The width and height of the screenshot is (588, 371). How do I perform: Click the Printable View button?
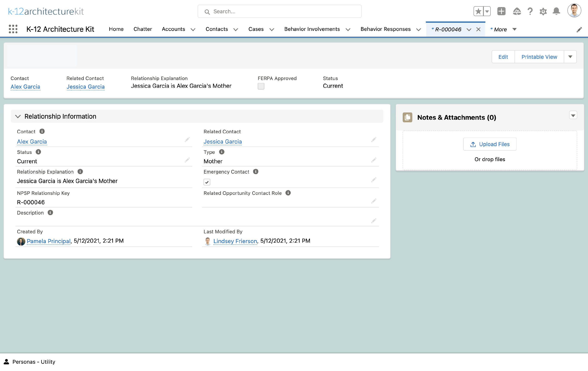point(539,57)
